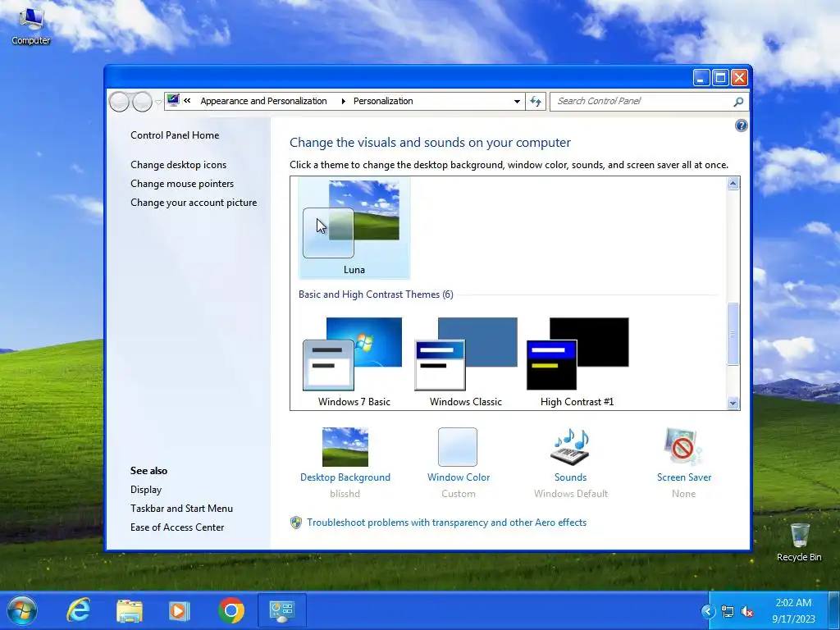Open the clock showing 2:02 AM
This screenshot has width=840, height=630.
click(x=793, y=610)
